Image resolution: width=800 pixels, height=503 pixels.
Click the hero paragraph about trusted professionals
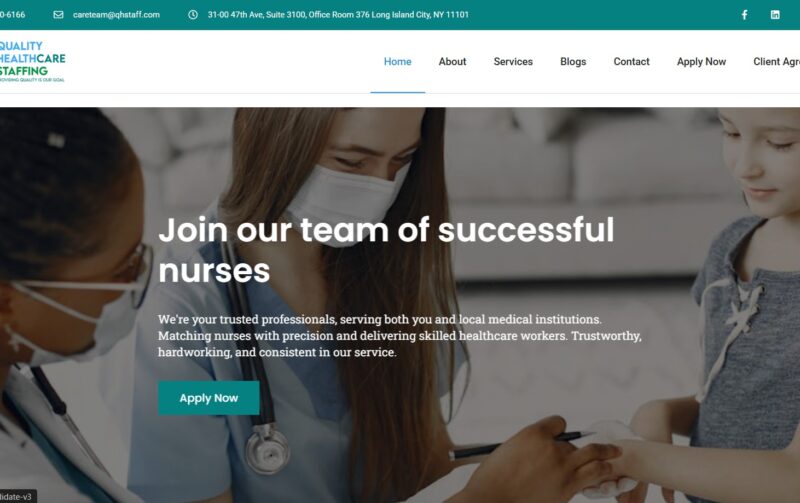pyautogui.click(x=399, y=336)
